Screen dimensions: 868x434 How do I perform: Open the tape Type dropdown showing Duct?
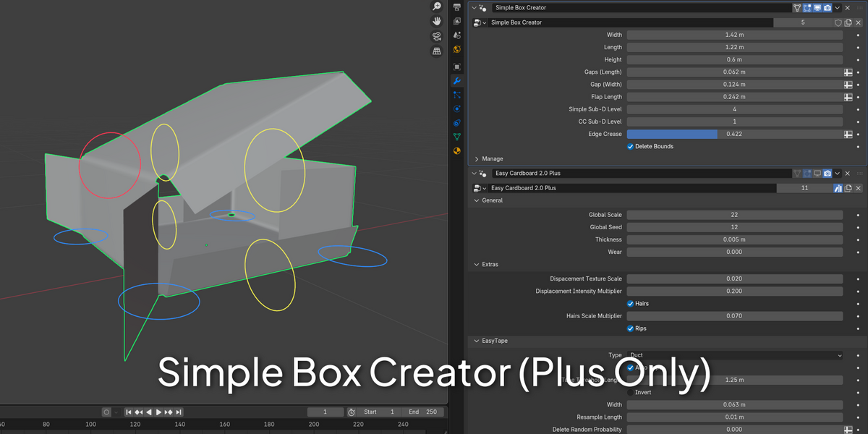tap(735, 355)
